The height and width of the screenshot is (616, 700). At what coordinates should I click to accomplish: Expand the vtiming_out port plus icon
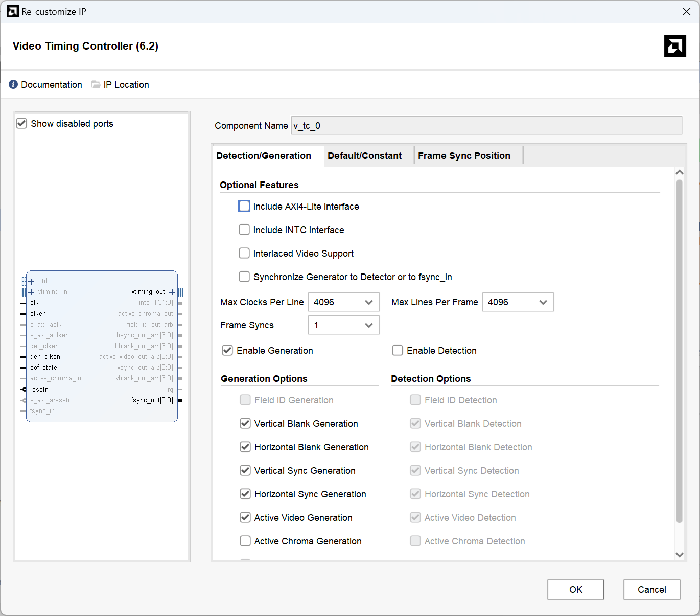172,292
